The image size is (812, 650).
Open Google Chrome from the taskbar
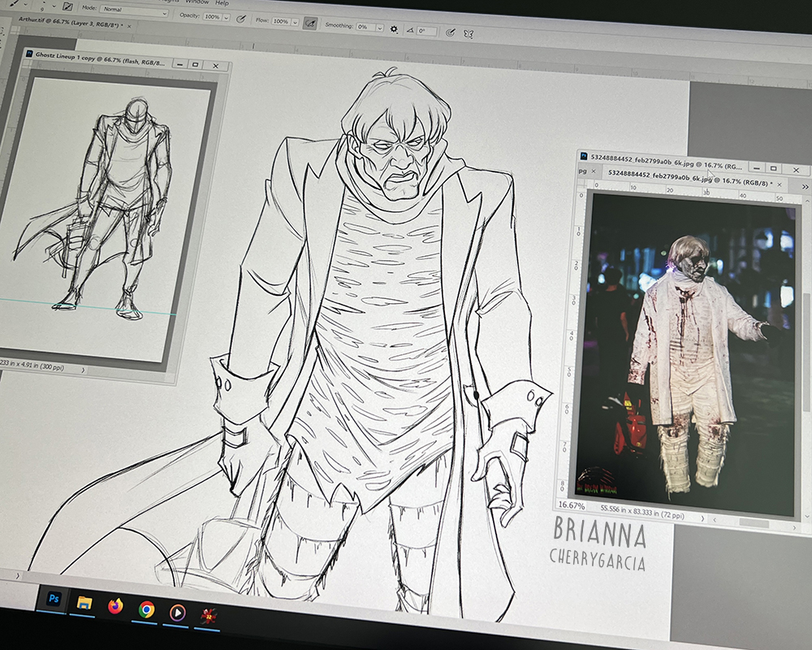pos(146,609)
